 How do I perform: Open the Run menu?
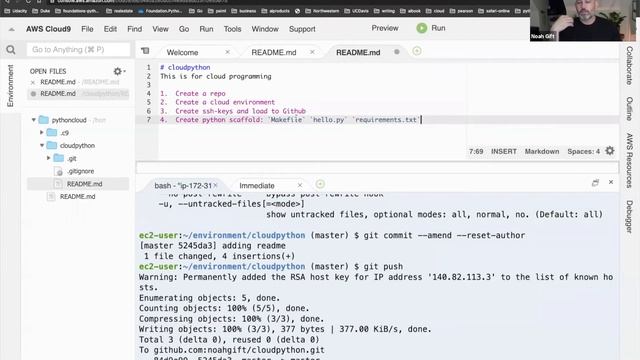206,29
